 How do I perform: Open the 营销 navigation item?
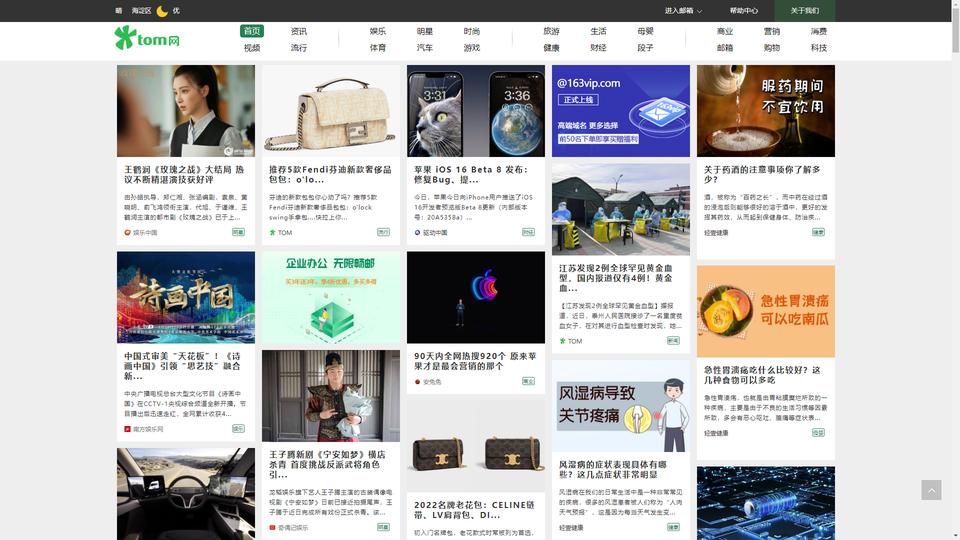tap(771, 31)
